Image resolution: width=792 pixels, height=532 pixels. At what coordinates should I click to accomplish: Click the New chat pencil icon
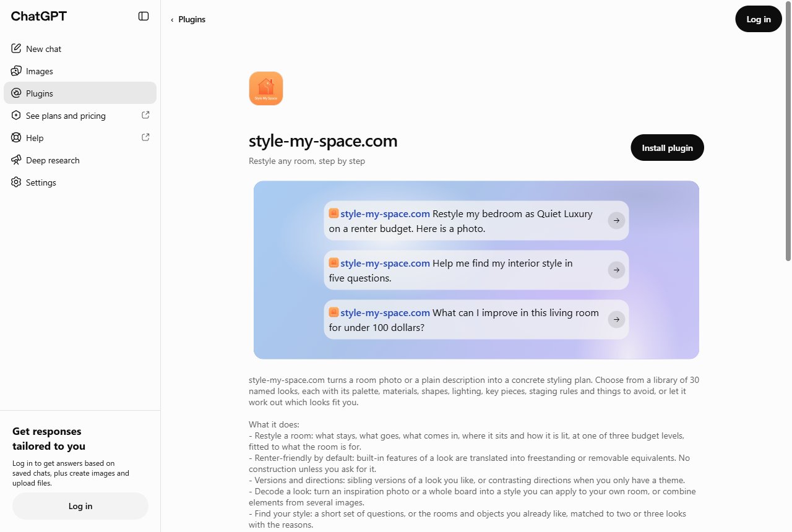[16, 48]
